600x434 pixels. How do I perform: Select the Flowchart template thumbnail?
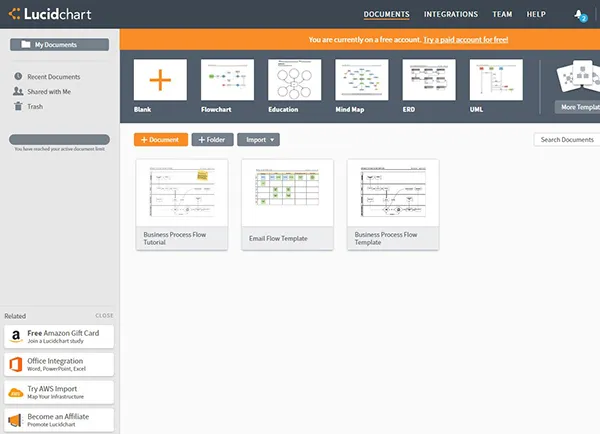point(227,80)
